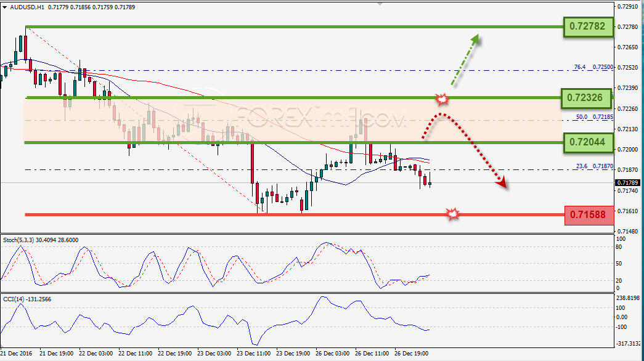
Task: Click the 23 Dec 19:00 time label
Action: 293,353
